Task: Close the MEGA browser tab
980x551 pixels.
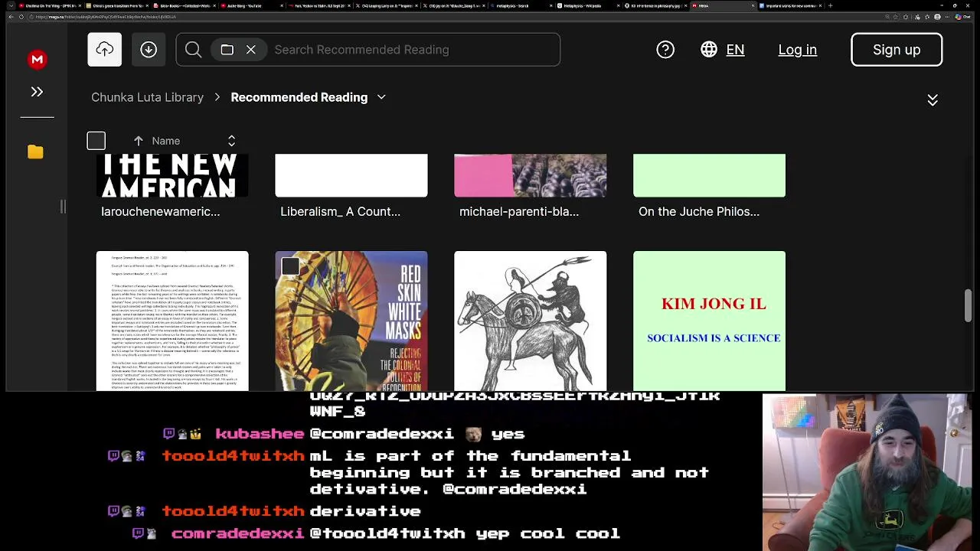Action: tap(753, 6)
